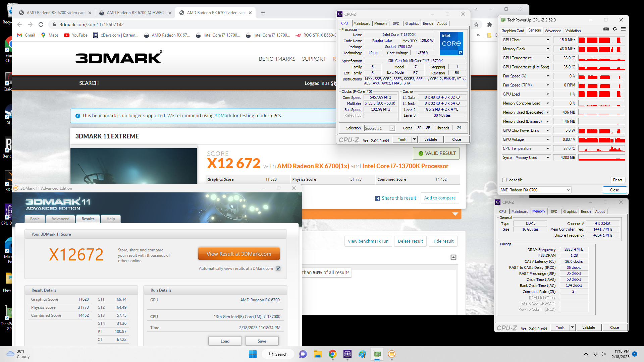Expand the orange bar arrow
Viewport: 644px width, 362px height.
[x=455, y=214]
